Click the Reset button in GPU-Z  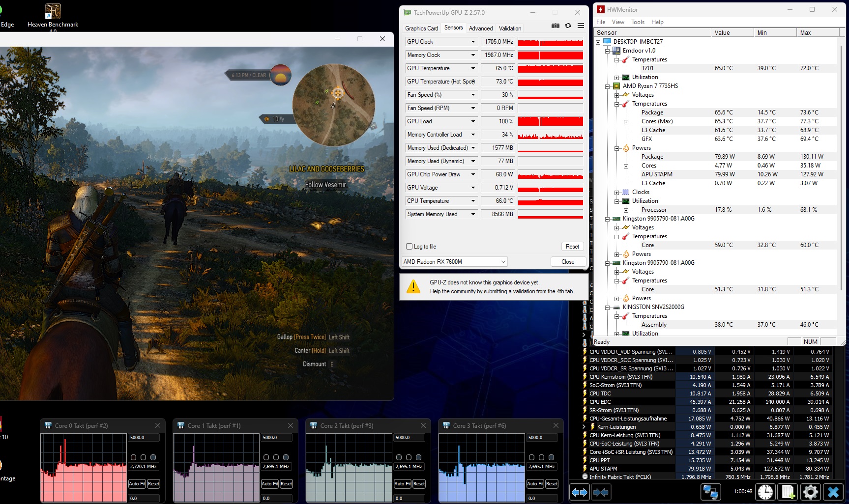tap(572, 247)
